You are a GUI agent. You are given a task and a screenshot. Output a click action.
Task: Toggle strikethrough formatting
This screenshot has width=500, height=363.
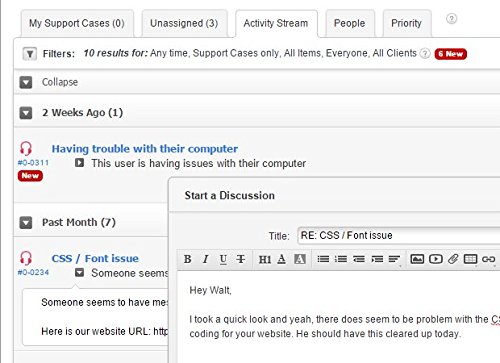point(241,259)
